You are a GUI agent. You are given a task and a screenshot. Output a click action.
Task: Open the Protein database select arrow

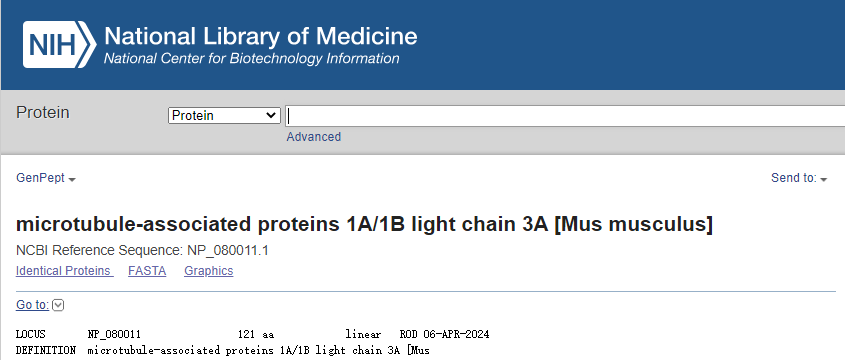271,115
